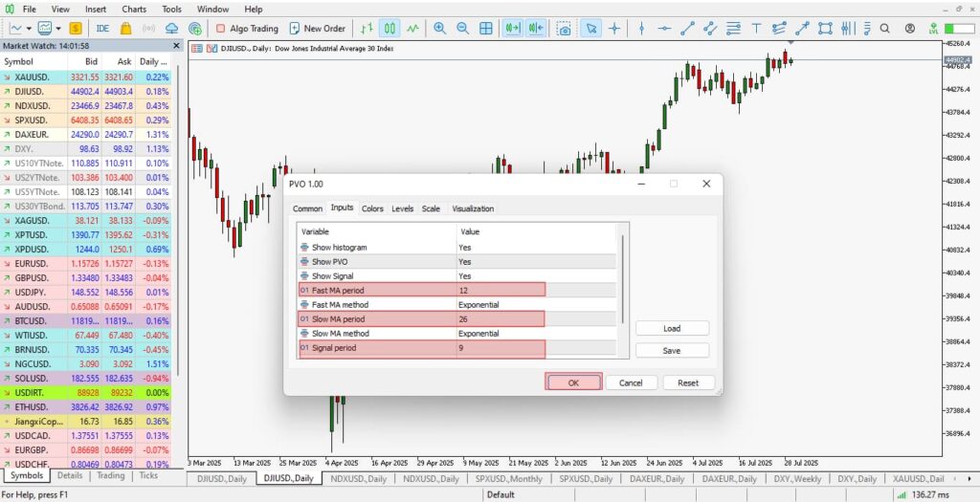Click OK in the PVO dialog
Image resolution: width=980 pixels, height=502 pixels.
click(574, 382)
